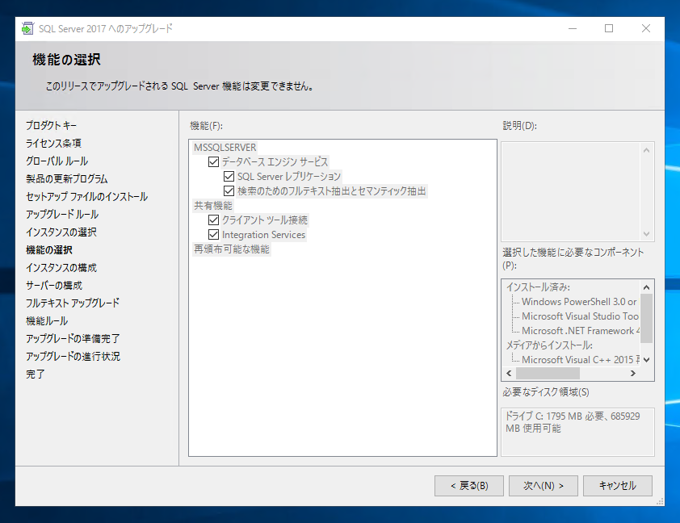Image resolution: width=680 pixels, height=523 pixels.
Task: Open グローバル ルール step in sidebar
Action: click(57, 161)
